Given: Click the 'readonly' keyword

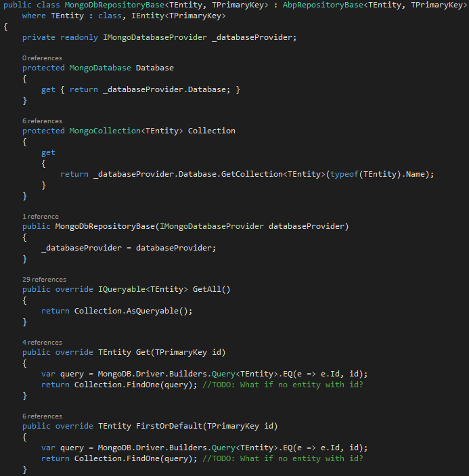Looking at the screenshot, I should (79, 37).
